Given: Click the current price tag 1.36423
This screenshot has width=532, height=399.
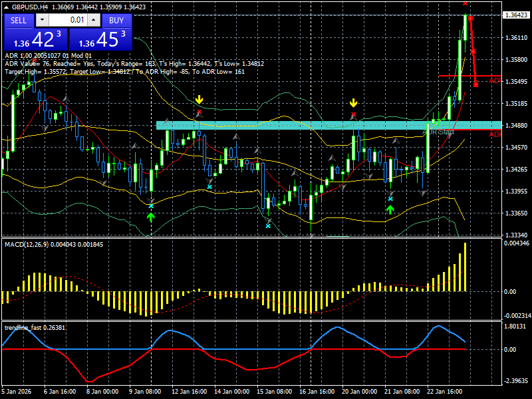Looking at the screenshot, I should [516, 15].
